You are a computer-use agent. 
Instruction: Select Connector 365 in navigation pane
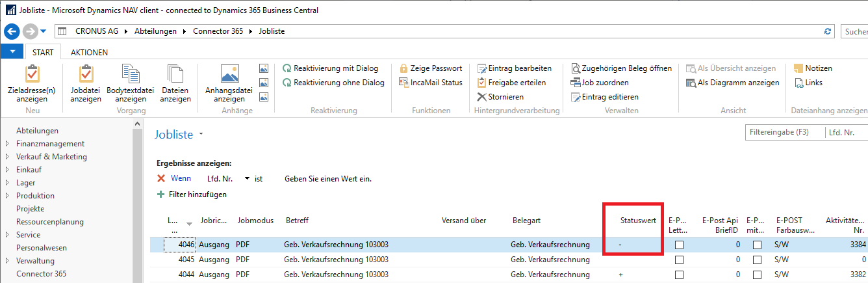[42, 274]
